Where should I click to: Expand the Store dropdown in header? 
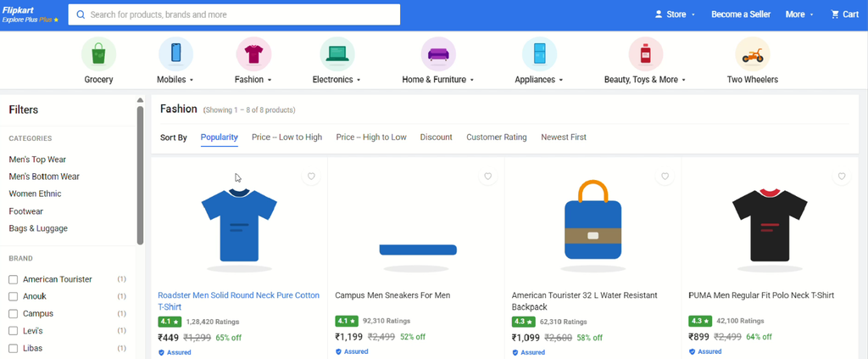(693, 15)
